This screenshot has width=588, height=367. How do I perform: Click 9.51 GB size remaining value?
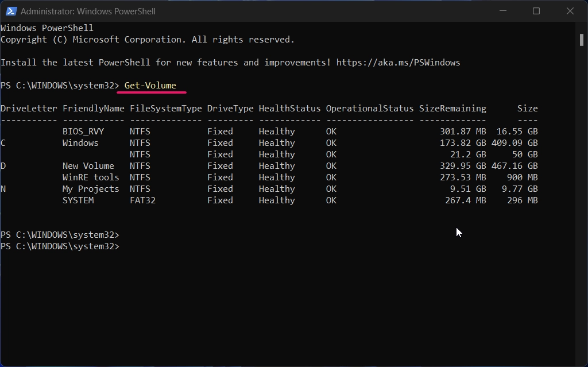468,189
